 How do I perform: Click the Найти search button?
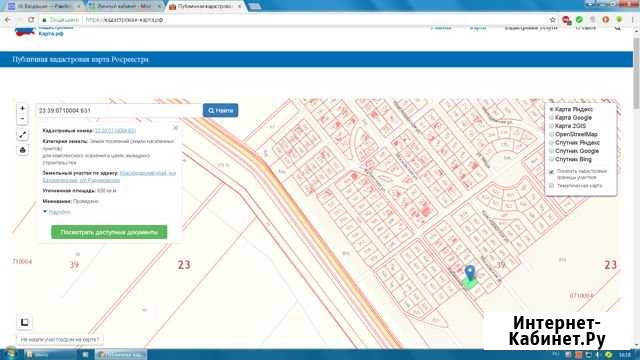[220, 110]
